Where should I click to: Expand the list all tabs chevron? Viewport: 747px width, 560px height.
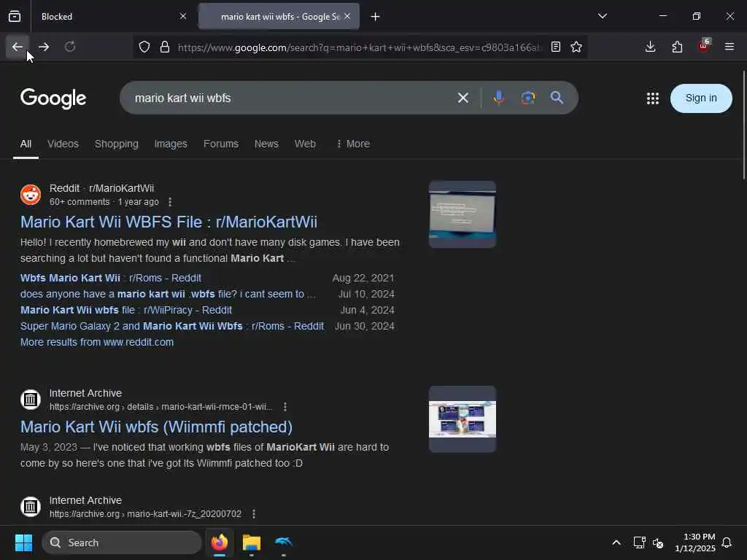[x=602, y=16]
